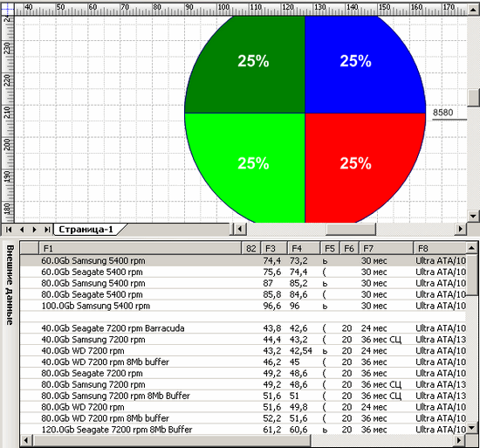Select row 120.0Gb Seagate 7200 rpm 8Mb Buffer
This screenshot has height=448, width=480.
243,430
